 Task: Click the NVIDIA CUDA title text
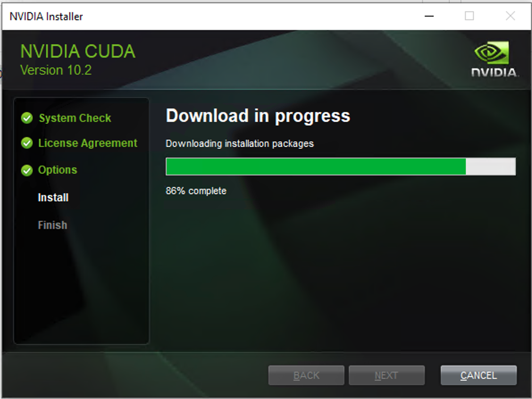click(78, 51)
